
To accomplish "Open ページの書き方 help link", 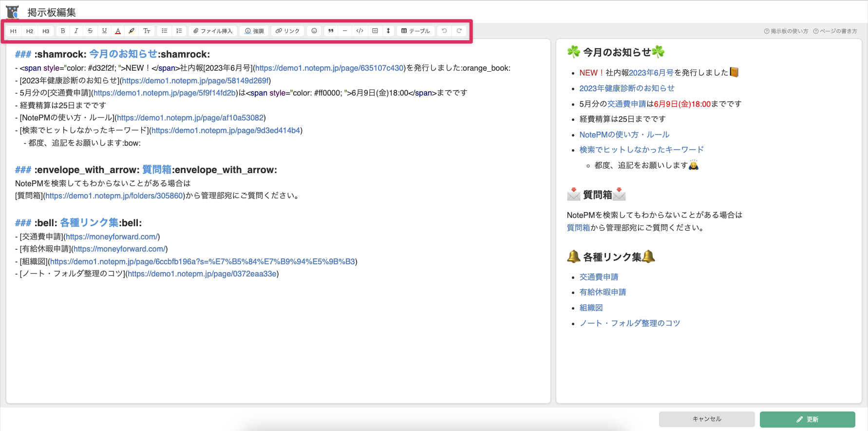I will (835, 31).
